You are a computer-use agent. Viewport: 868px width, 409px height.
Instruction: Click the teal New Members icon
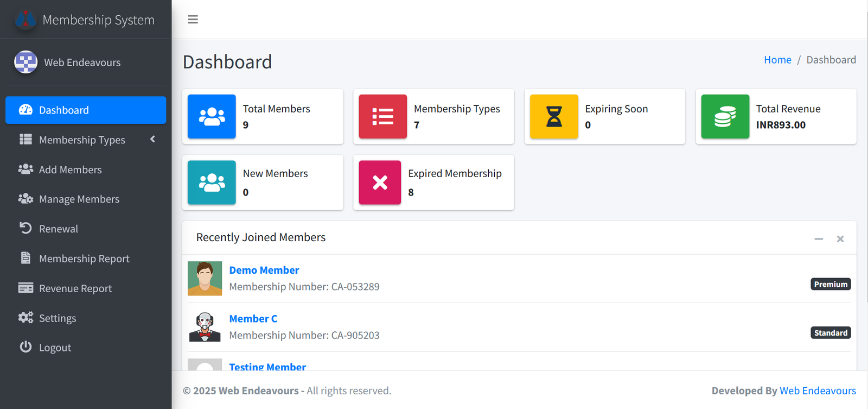click(x=212, y=183)
